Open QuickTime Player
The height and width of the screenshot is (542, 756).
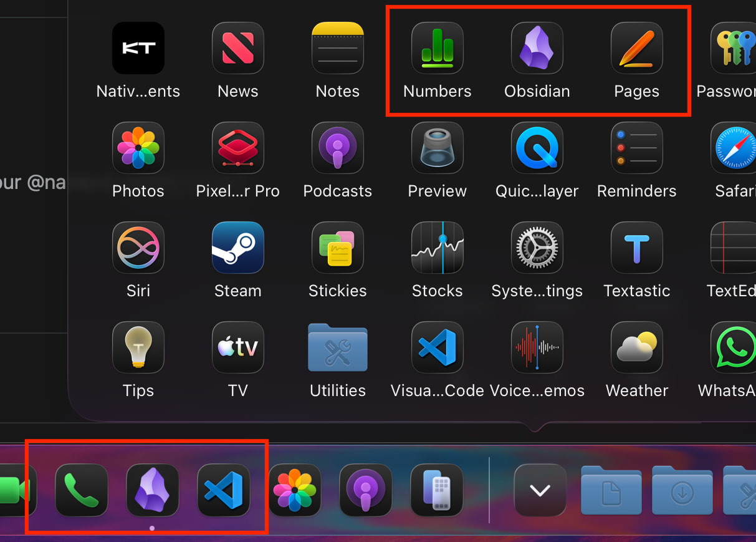(x=537, y=148)
